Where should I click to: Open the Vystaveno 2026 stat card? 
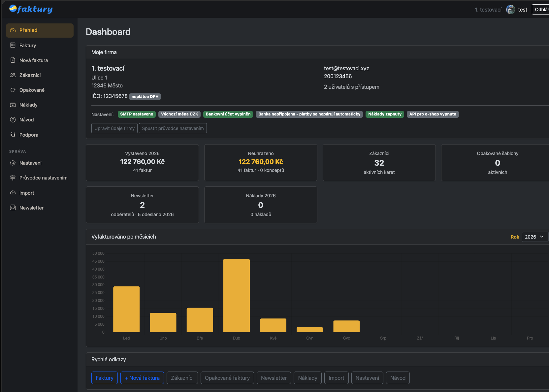142,163
